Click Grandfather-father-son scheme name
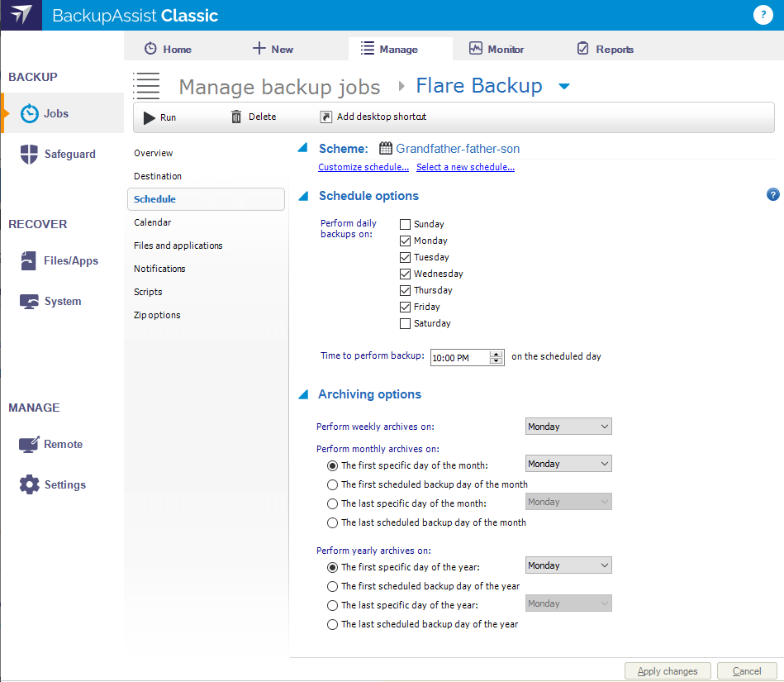The image size is (784, 682). (458, 149)
